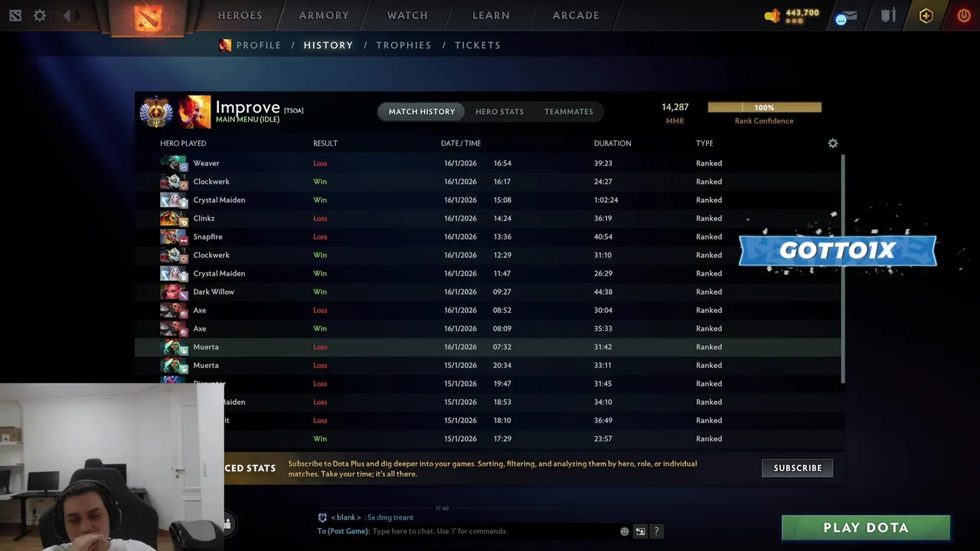The width and height of the screenshot is (980, 551).
Task: Open the HEROES menu
Action: (x=240, y=15)
